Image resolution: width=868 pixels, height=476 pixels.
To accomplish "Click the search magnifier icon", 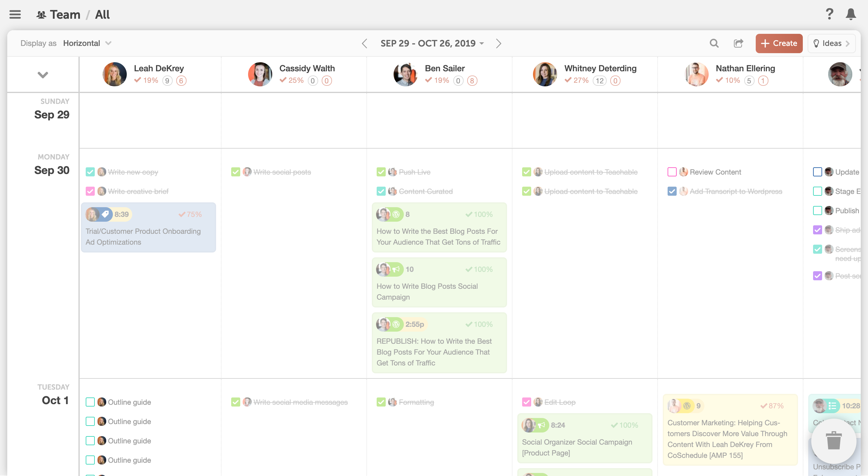I will point(714,43).
